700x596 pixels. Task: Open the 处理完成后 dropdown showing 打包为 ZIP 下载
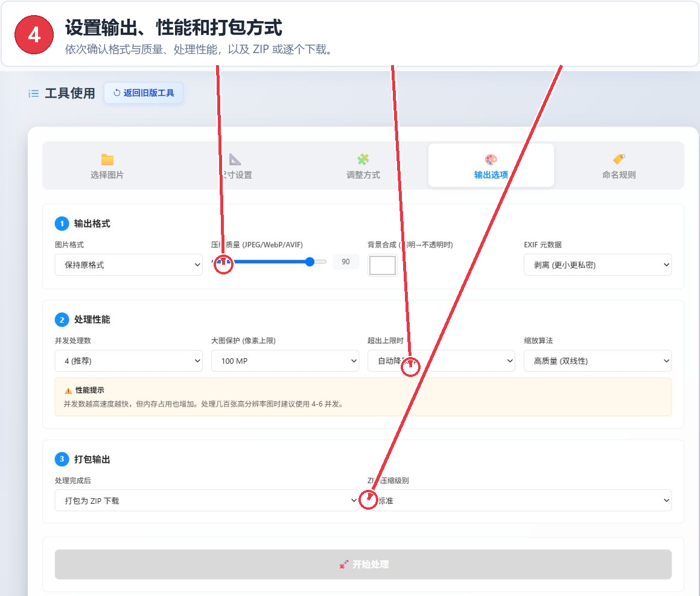[x=207, y=501]
